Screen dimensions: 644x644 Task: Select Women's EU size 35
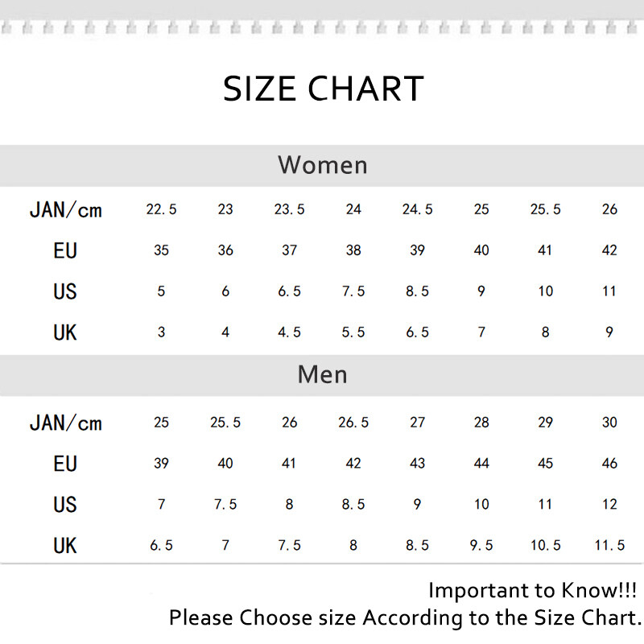pos(161,250)
